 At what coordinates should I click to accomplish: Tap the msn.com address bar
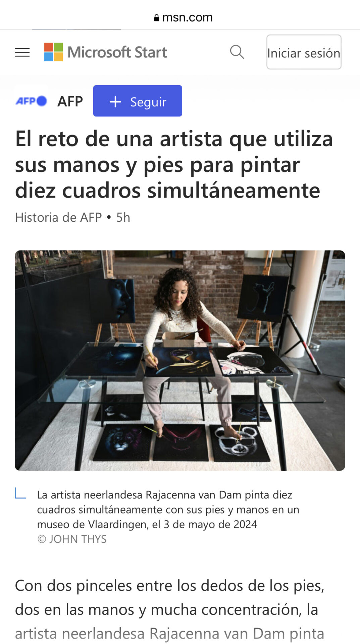point(183,17)
